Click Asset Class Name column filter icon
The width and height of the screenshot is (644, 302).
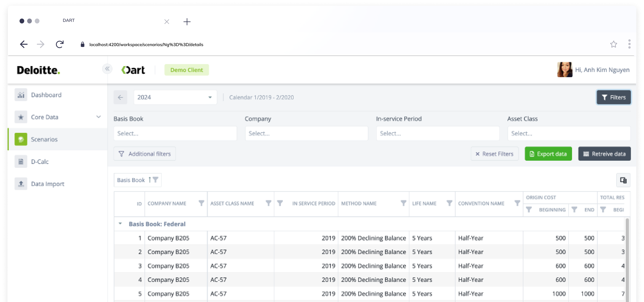point(268,203)
